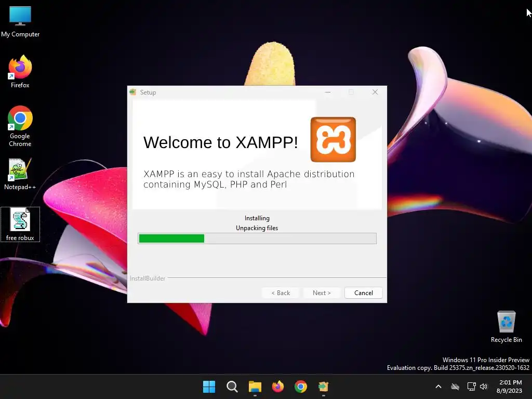
Task: Close the Setup window
Action: click(x=375, y=92)
